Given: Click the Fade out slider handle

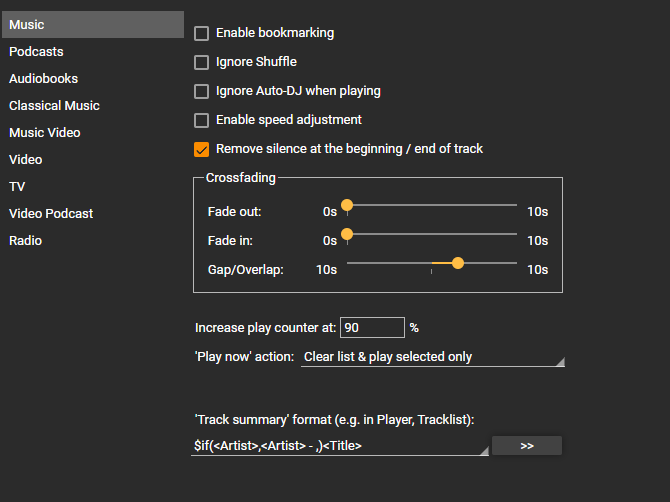Looking at the screenshot, I should point(347,205).
